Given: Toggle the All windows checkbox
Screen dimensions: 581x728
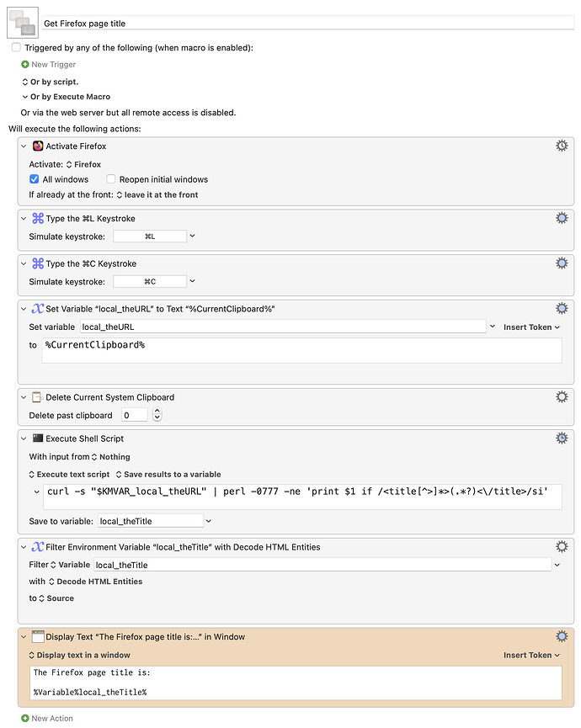Looking at the screenshot, I should tap(34, 178).
